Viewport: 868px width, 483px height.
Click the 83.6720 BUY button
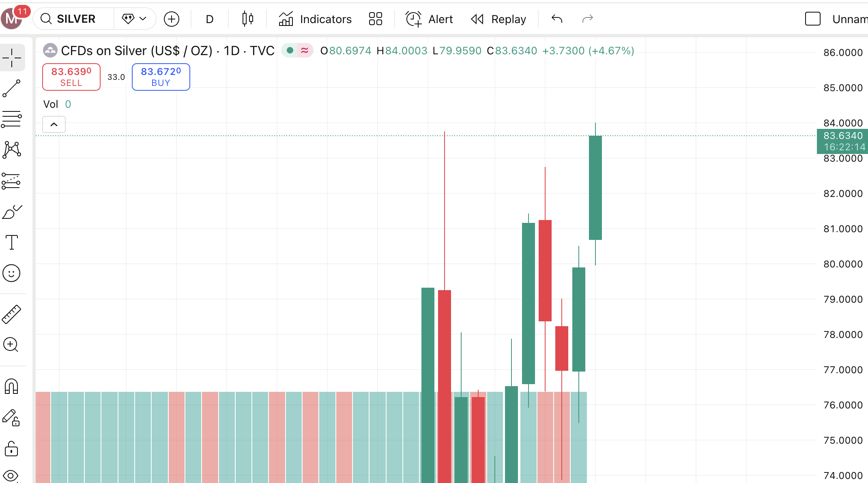[x=161, y=77]
